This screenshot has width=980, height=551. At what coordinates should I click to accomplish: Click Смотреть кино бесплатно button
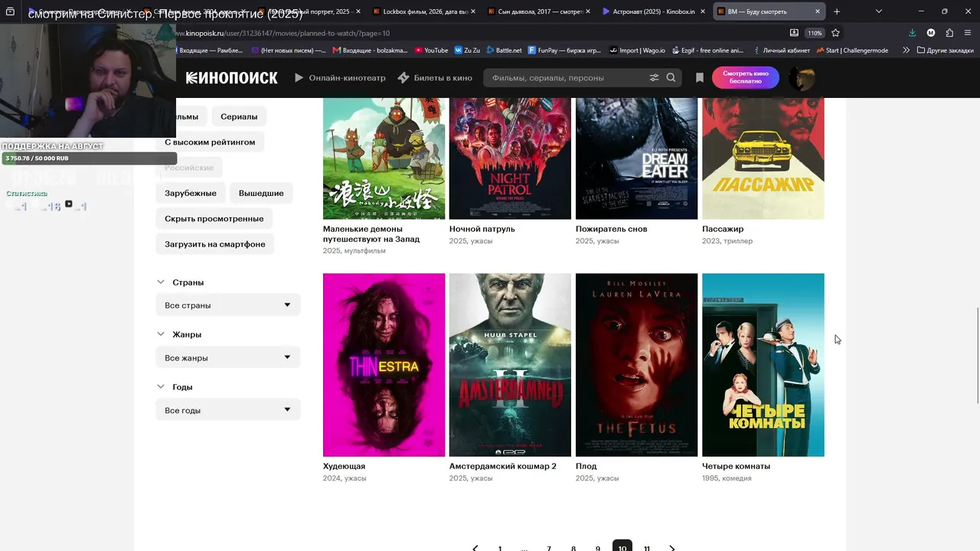pyautogui.click(x=746, y=78)
